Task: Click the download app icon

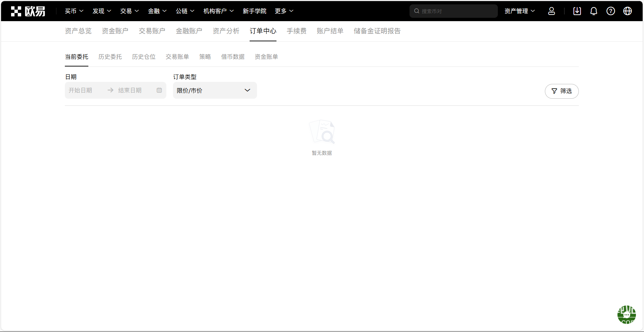Action: coord(577,11)
